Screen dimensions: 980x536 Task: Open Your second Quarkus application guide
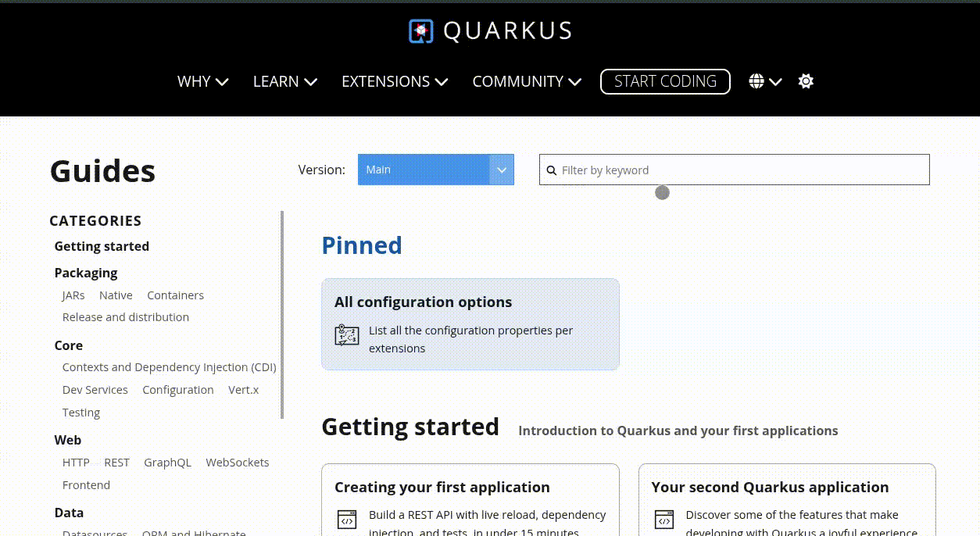pyautogui.click(x=770, y=487)
